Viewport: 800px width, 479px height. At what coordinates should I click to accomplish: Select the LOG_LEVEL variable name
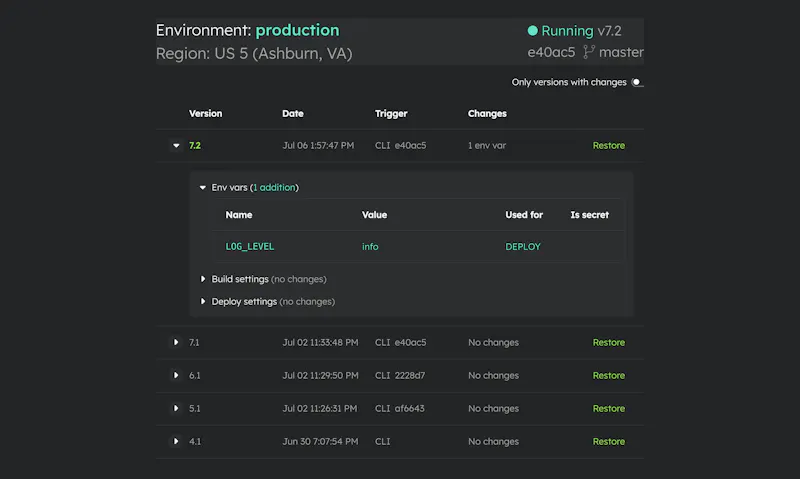click(x=249, y=246)
